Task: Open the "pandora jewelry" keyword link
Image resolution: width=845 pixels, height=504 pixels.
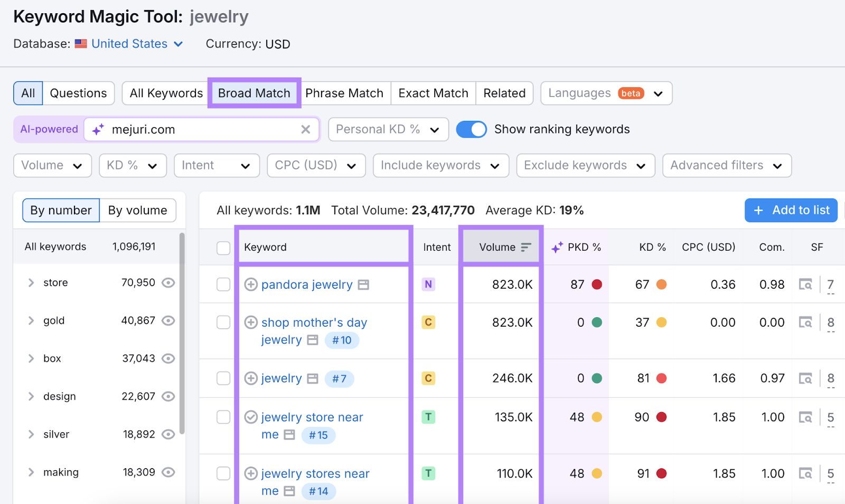Action: point(306,284)
